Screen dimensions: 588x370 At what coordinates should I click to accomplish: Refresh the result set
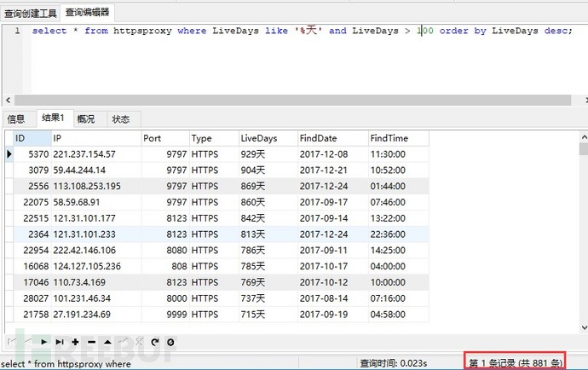(155, 342)
